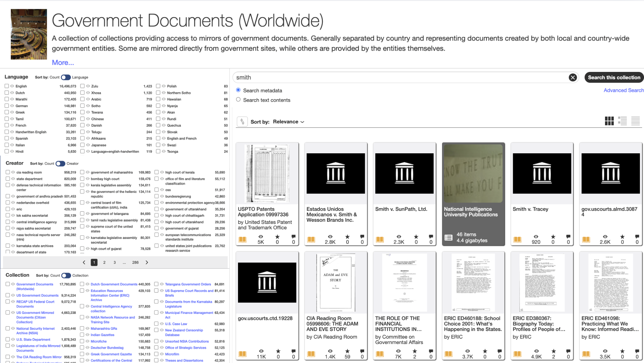The height and width of the screenshot is (363, 644).
Task: Open U.S. Case Law collection link
Action: (176, 324)
